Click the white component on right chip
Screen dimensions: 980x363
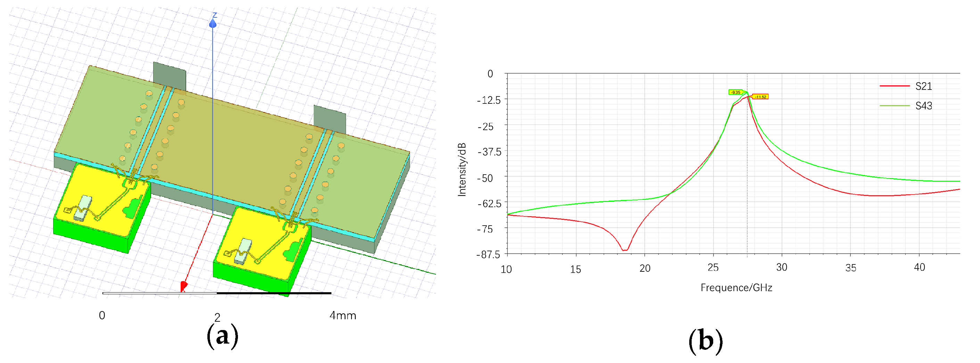pyautogui.click(x=243, y=251)
